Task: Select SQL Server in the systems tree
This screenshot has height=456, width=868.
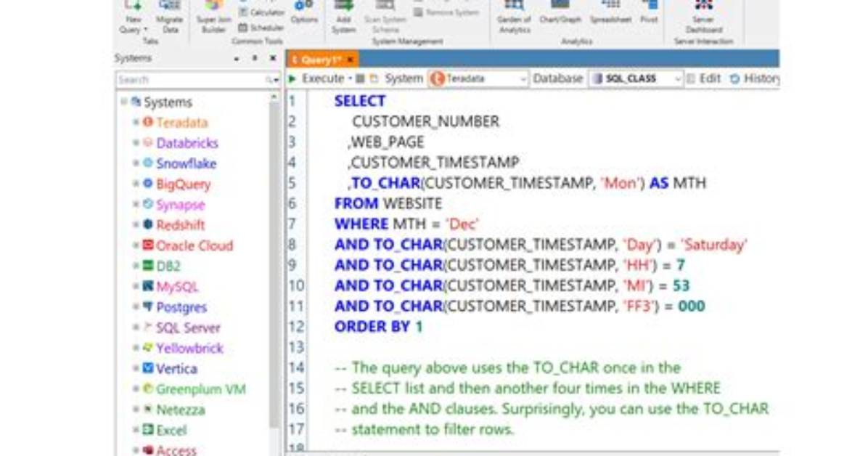Action: (x=188, y=327)
